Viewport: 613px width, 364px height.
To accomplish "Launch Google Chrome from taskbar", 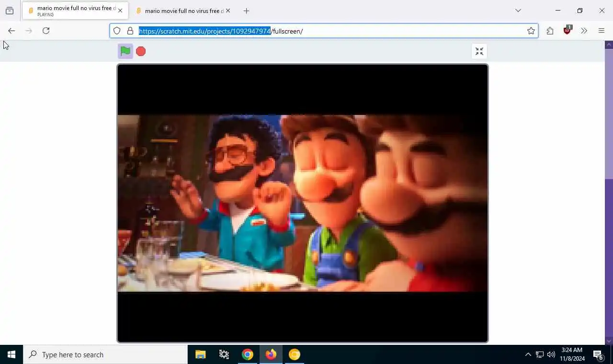I will (x=248, y=354).
